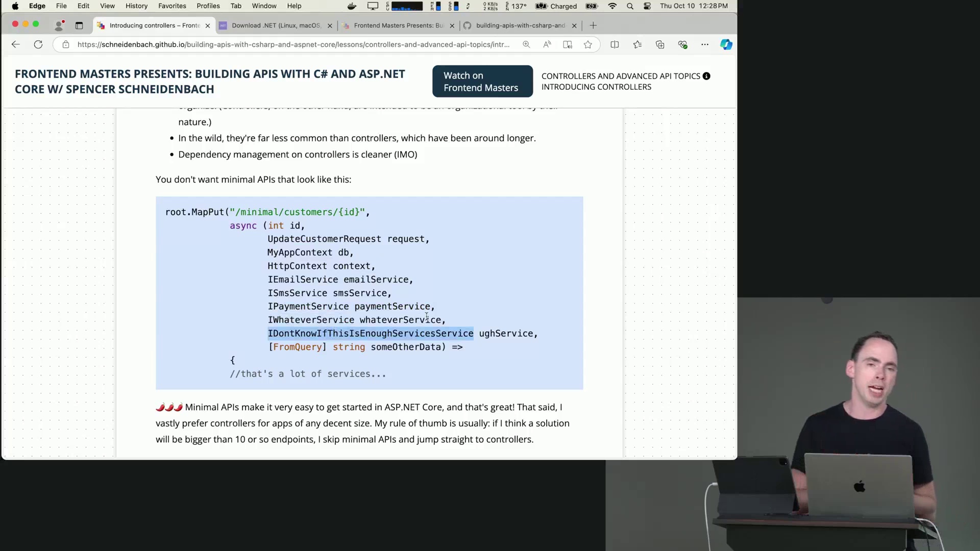980x551 pixels.
Task: Open Settings and more ellipsis menu
Action: [x=705, y=44]
